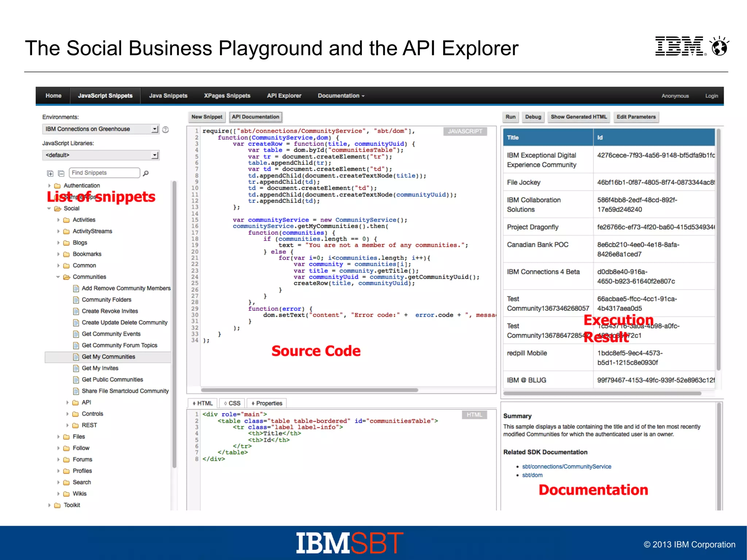
Task: Click the Community Folders document icon
Action: point(76,300)
